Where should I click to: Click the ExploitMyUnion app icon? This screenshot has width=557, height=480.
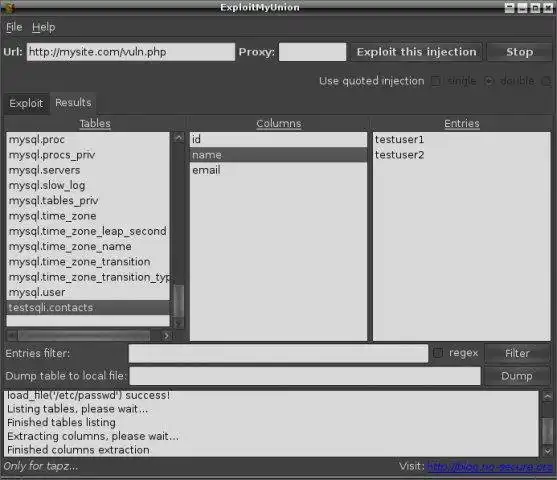pos(8,7)
